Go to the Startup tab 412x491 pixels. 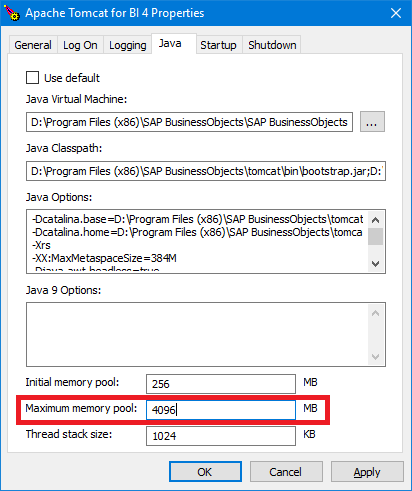(218, 45)
